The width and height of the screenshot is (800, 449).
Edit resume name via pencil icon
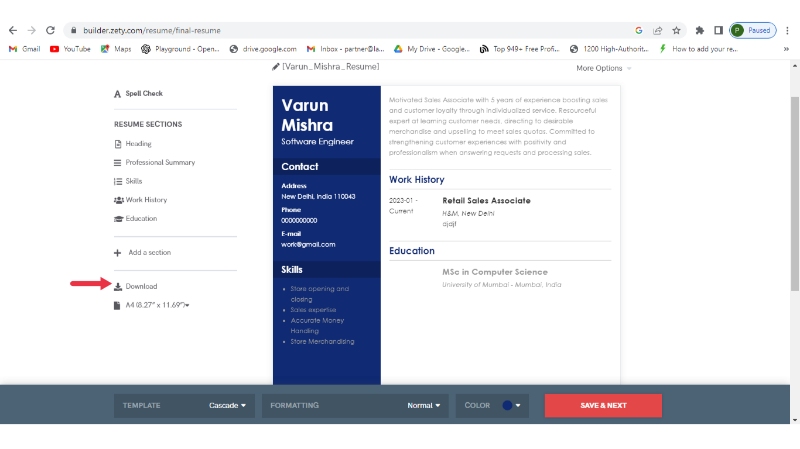point(276,67)
